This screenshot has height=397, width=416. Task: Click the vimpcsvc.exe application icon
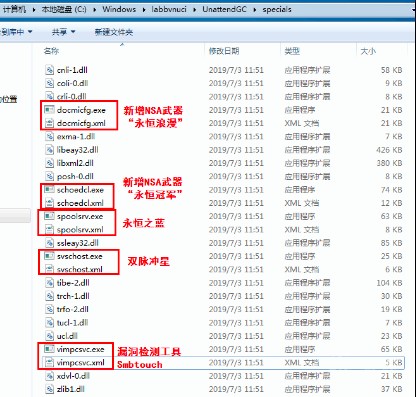tap(49, 349)
